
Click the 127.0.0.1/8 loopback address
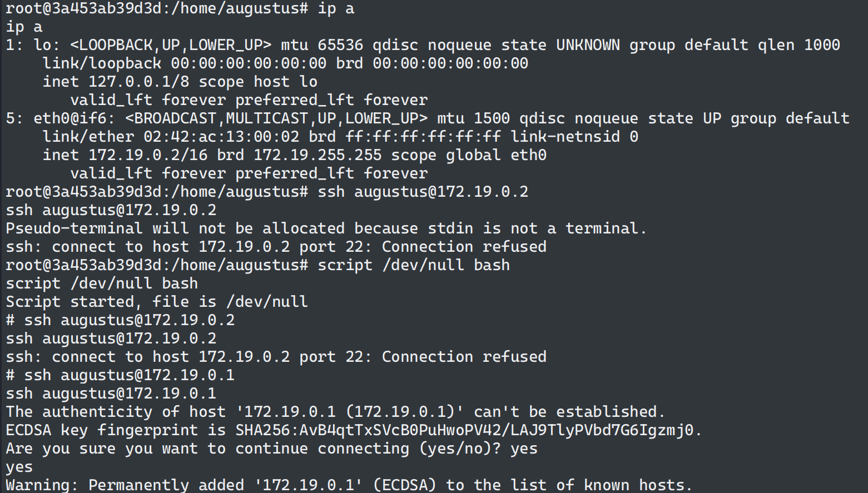pyautogui.click(x=138, y=82)
